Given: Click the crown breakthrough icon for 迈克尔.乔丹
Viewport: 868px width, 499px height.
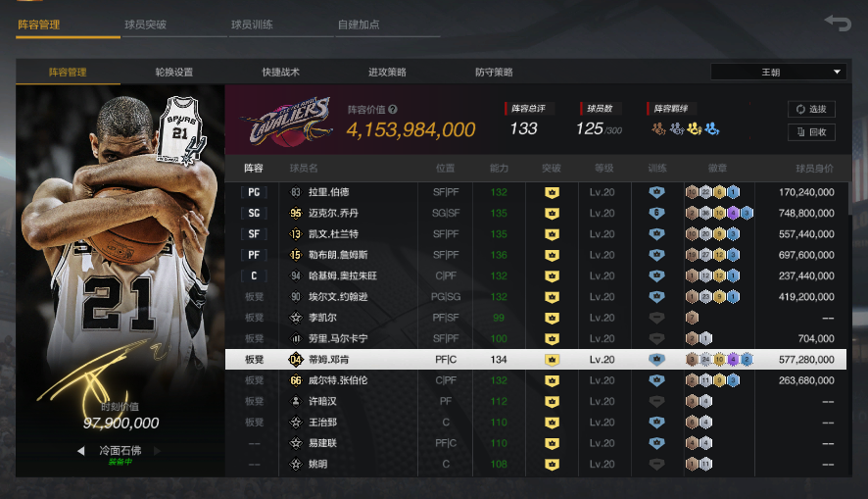Looking at the screenshot, I should click(552, 213).
